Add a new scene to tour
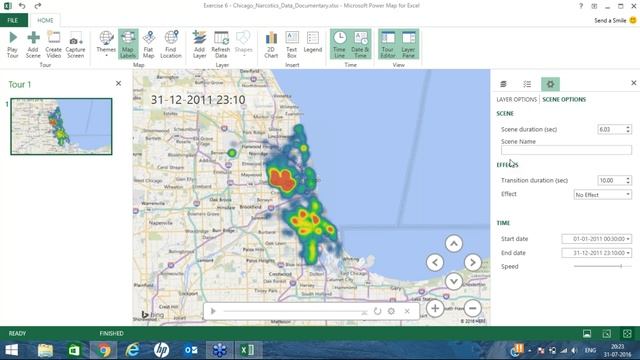The height and width of the screenshot is (360, 640). [x=33, y=44]
